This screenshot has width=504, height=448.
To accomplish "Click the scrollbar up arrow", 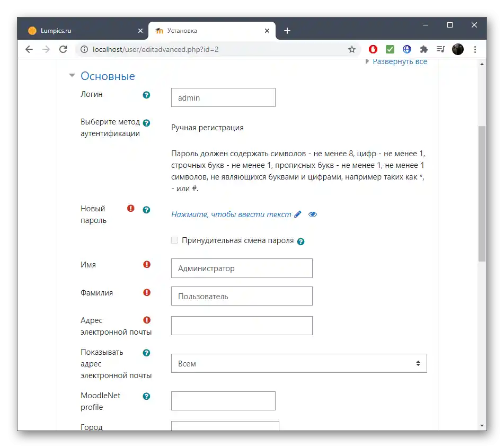I will tap(482, 64).
